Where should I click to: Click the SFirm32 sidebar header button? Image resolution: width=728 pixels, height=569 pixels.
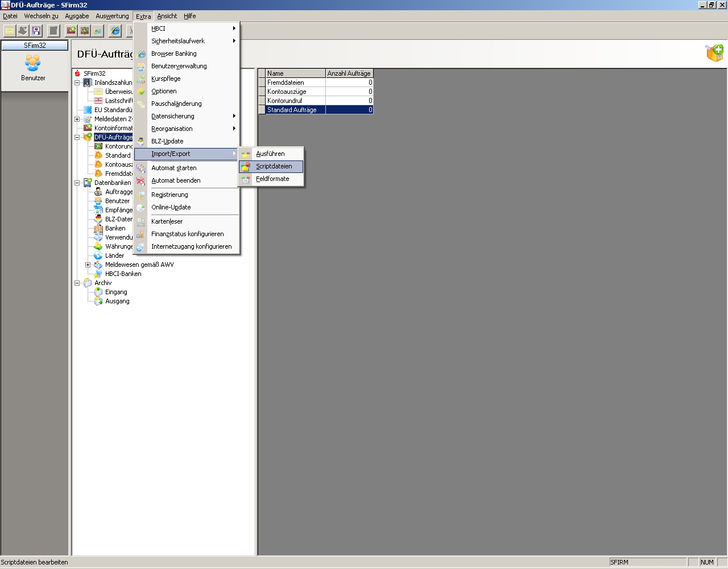click(35, 45)
